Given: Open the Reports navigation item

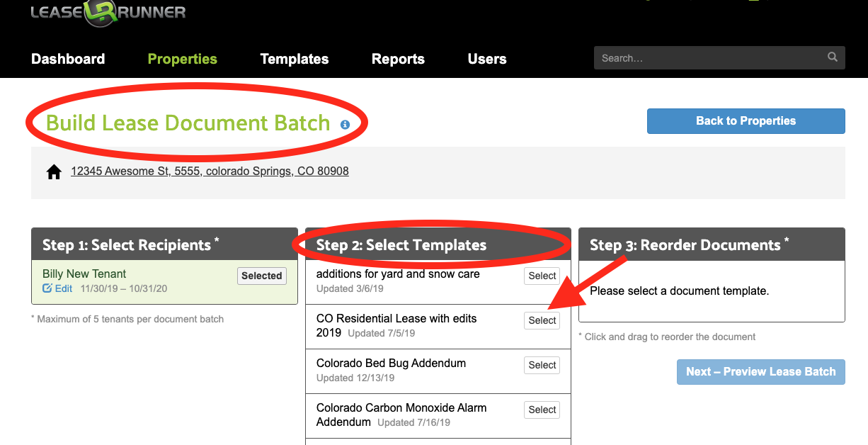Looking at the screenshot, I should [398, 59].
